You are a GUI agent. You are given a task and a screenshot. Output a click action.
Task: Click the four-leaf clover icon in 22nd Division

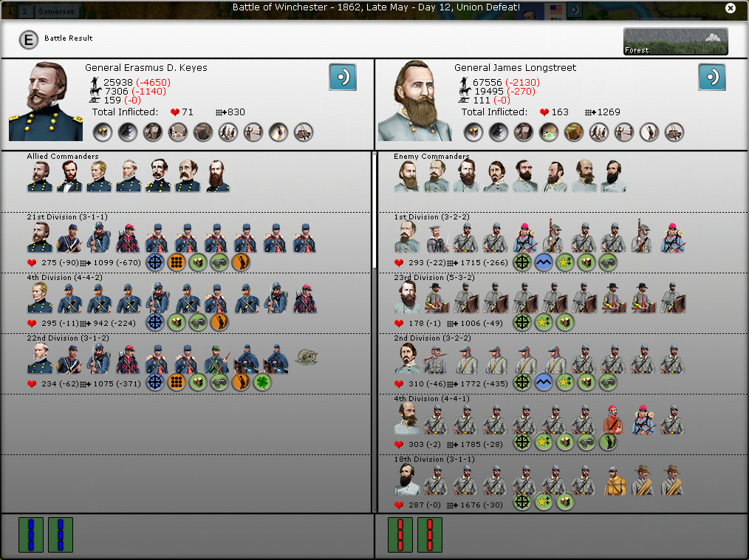[262, 382]
